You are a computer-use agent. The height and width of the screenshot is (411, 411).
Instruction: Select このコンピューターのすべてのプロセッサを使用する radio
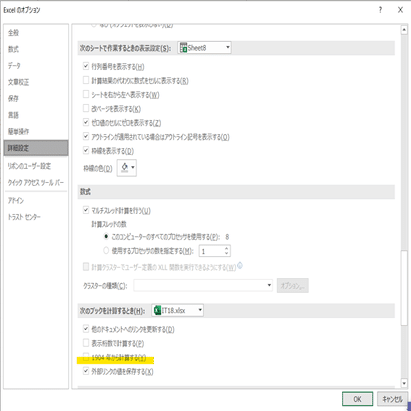tap(106, 237)
